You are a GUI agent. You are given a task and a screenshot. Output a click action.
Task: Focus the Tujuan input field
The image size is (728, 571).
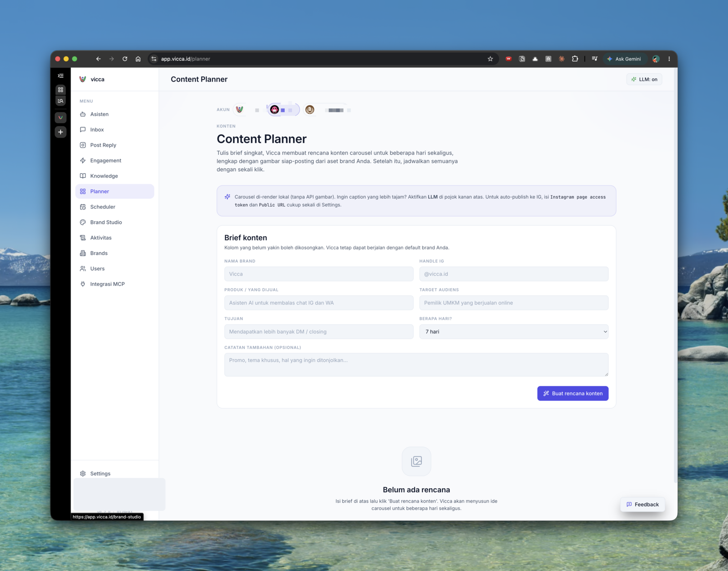318,331
